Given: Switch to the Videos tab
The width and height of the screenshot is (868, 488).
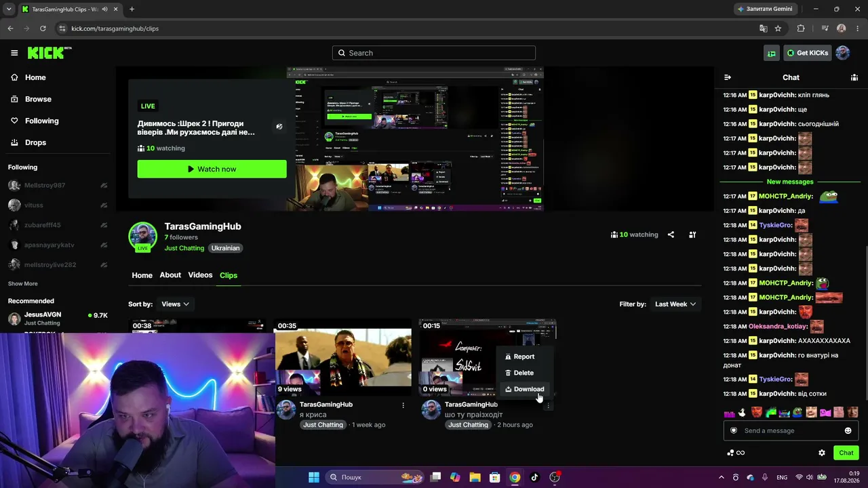Looking at the screenshot, I should pyautogui.click(x=200, y=275).
